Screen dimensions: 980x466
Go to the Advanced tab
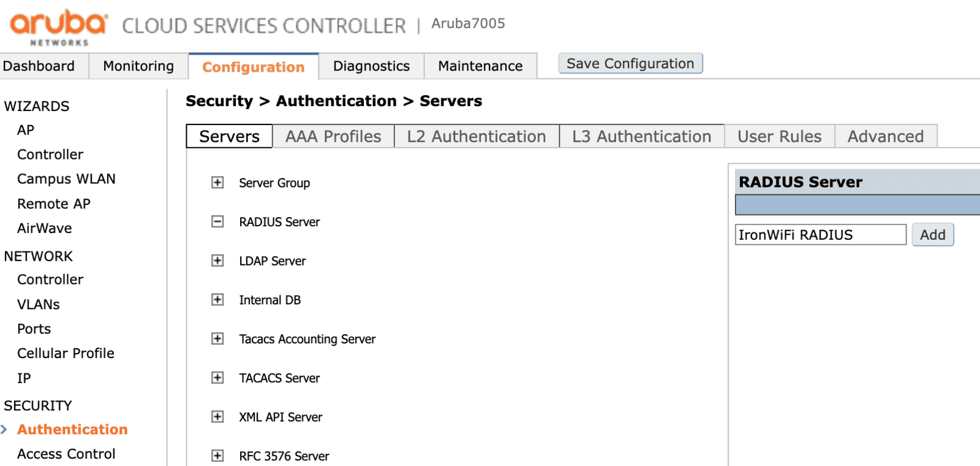coord(886,136)
